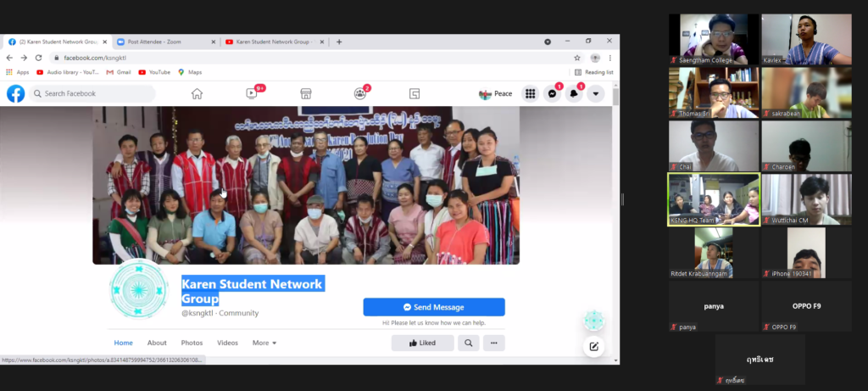Select the Kavlex video tile

pos(807,39)
